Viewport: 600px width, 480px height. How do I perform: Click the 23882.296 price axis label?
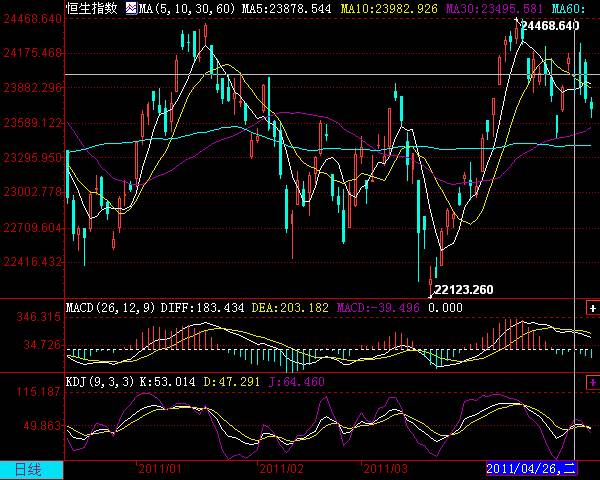coord(33,88)
